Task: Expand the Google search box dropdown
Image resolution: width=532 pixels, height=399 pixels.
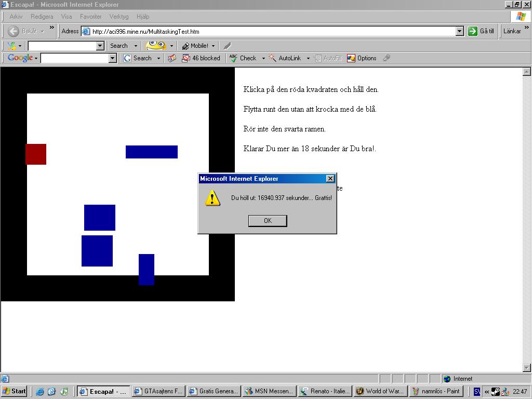Action: pos(112,58)
